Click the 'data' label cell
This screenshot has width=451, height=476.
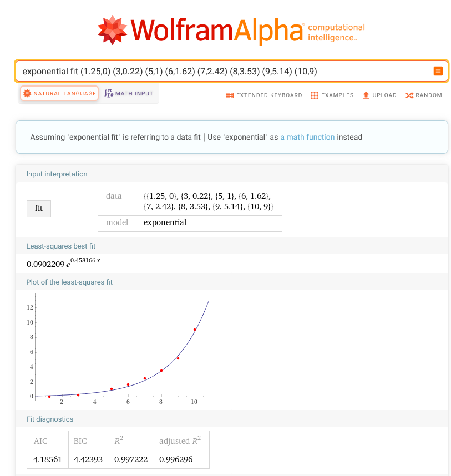click(x=117, y=201)
